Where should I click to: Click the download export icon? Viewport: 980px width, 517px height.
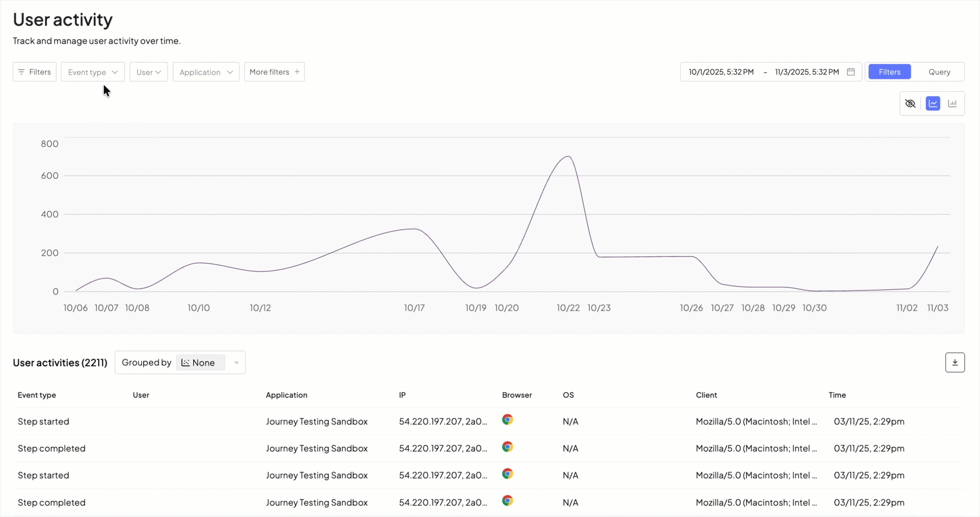(x=955, y=362)
